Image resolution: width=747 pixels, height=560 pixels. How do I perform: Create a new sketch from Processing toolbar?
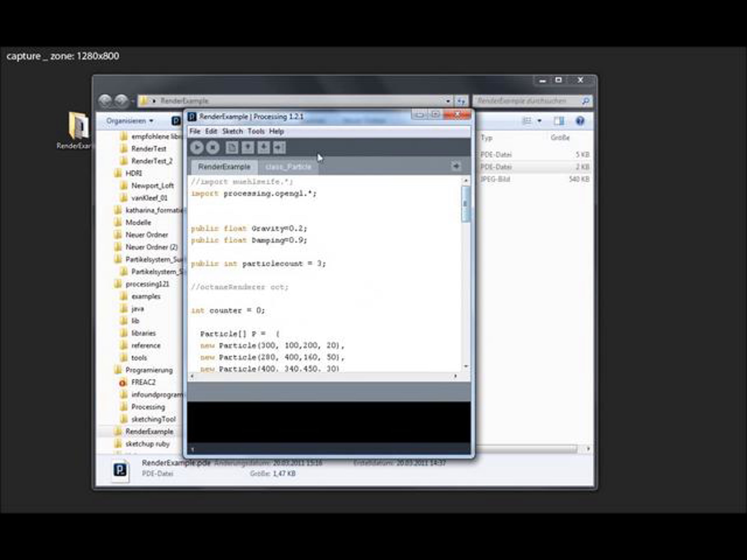click(232, 147)
